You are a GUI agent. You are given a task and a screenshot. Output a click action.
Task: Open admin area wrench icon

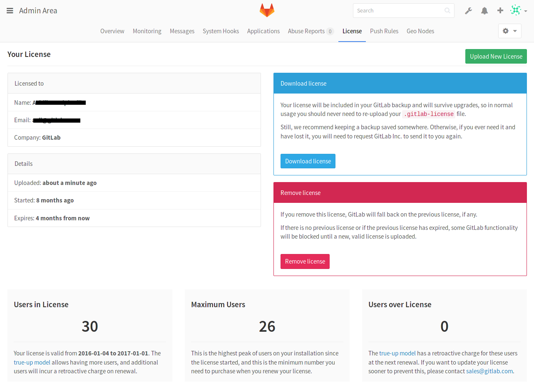pyautogui.click(x=468, y=11)
